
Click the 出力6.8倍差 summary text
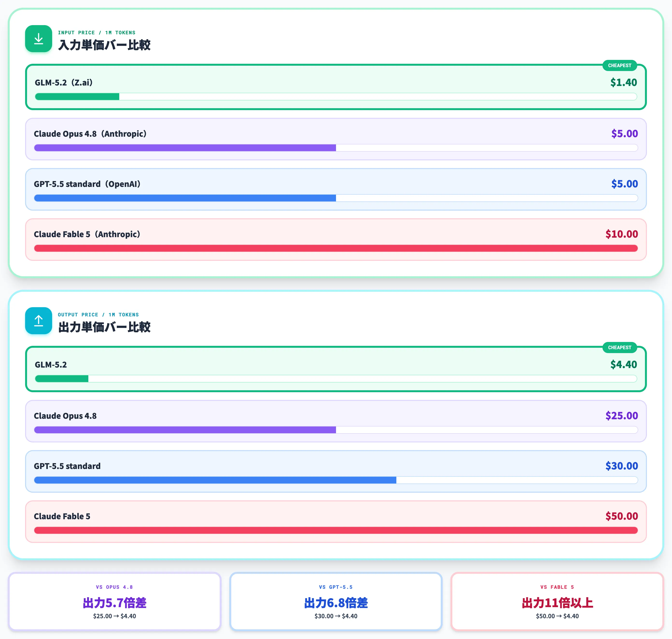[336, 603]
